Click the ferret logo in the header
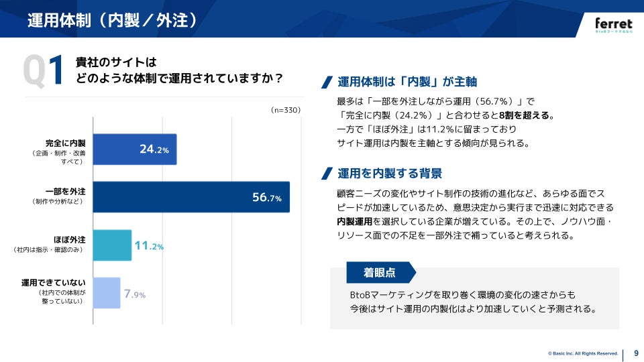 click(x=613, y=25)
